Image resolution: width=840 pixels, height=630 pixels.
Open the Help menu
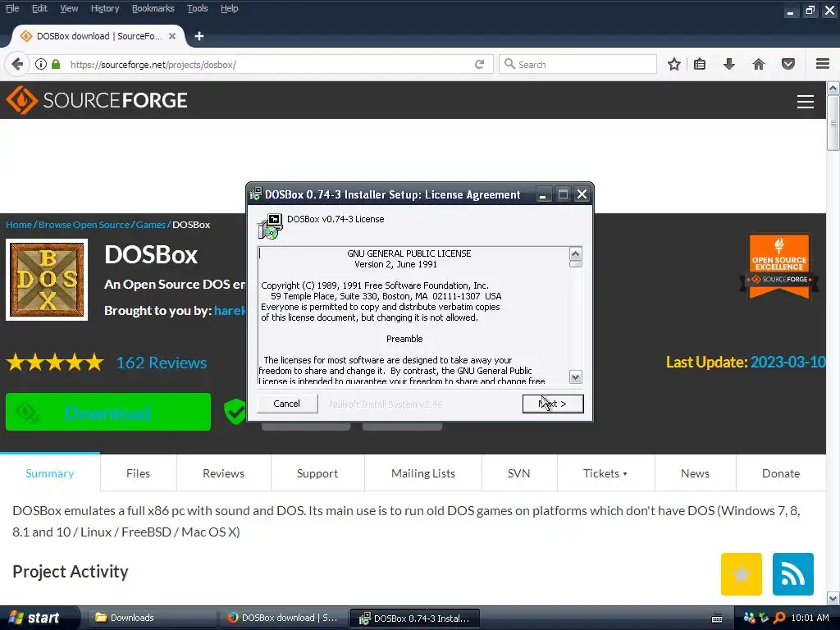[x=230, y=8]
